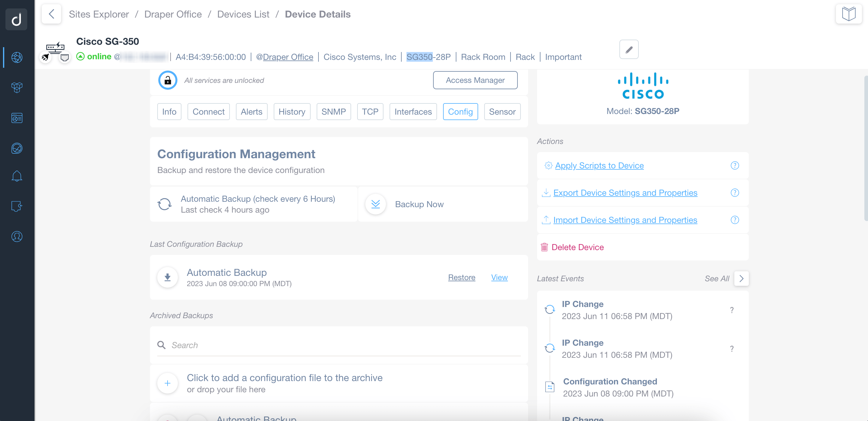
Task: Click Export Device Settings and Properties link
Action: pos(625,193)
